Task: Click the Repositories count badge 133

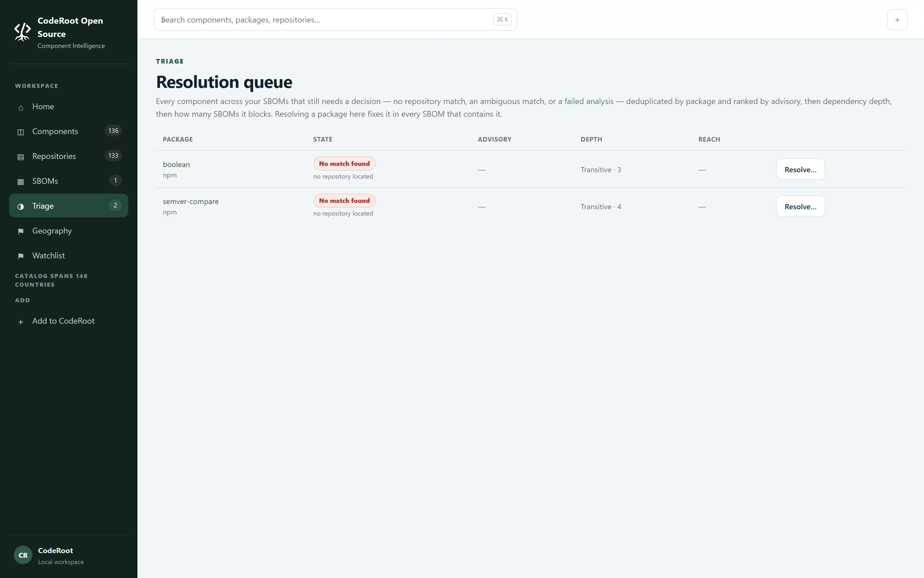Action: tap(113, 155)
